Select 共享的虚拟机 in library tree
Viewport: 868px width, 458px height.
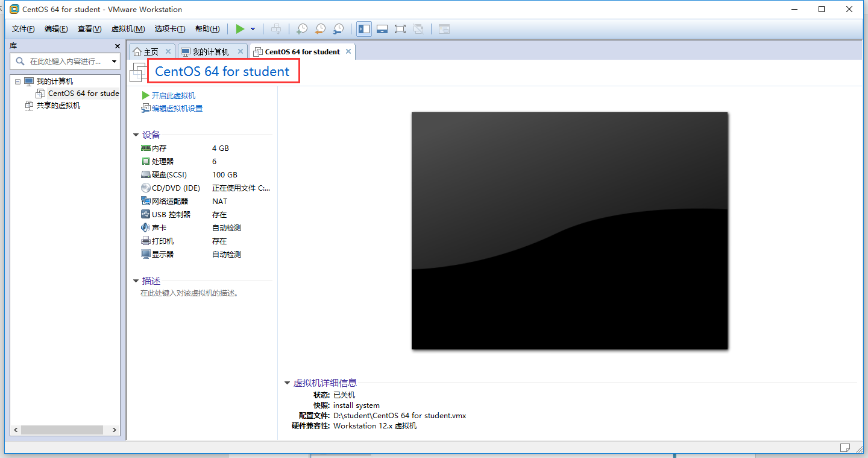point(58,106)
